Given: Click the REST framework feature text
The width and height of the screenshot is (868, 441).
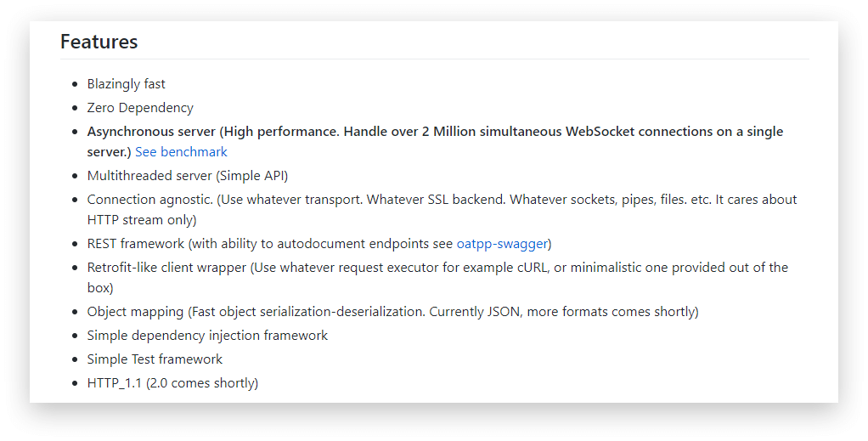Looking at the screenshot, I should pyautogui.click(x=136, y=244).
